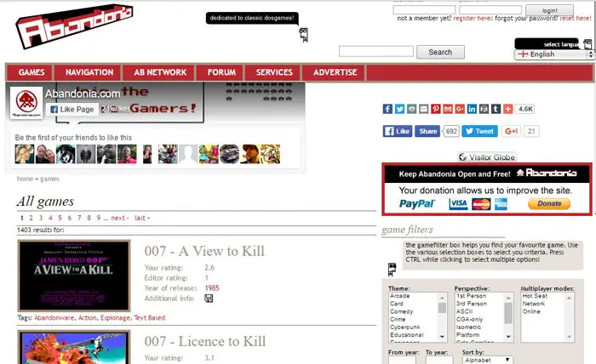
Task: Select Arcade in Theme list
Action: (400, 296)
